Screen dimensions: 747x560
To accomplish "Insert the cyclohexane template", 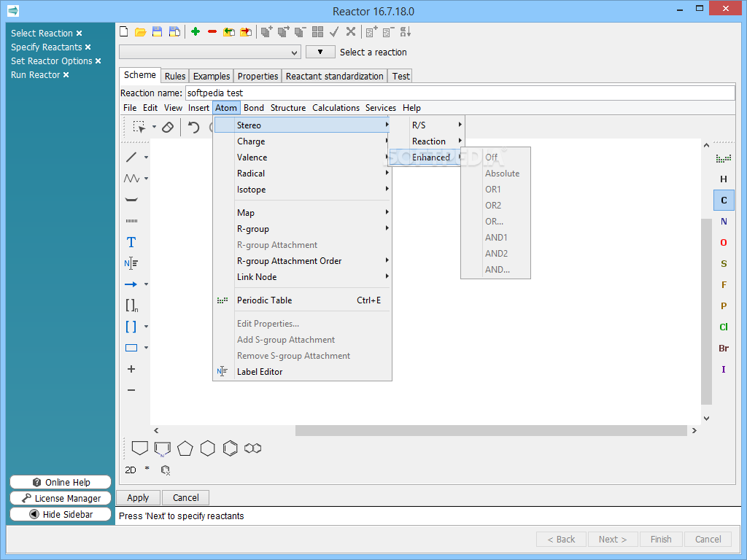I will pos(208,448).
